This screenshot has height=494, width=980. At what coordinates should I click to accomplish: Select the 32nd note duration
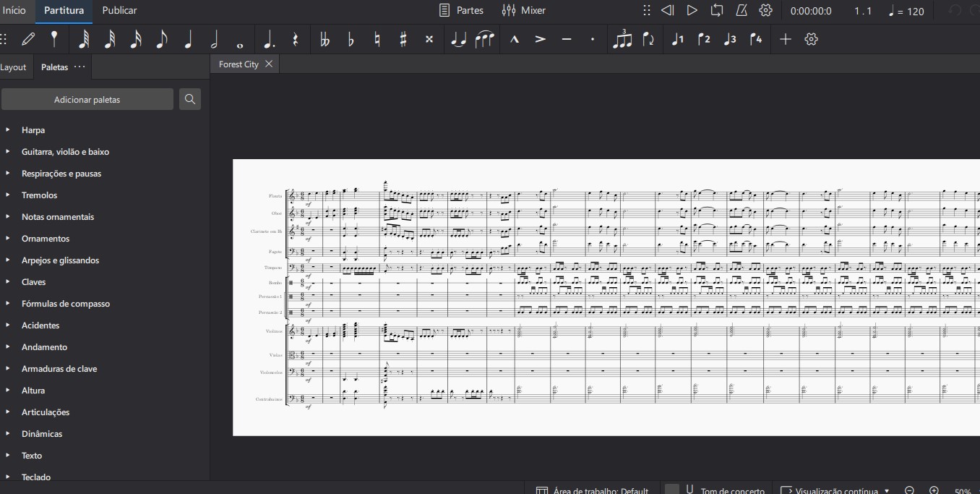[110, 39]
